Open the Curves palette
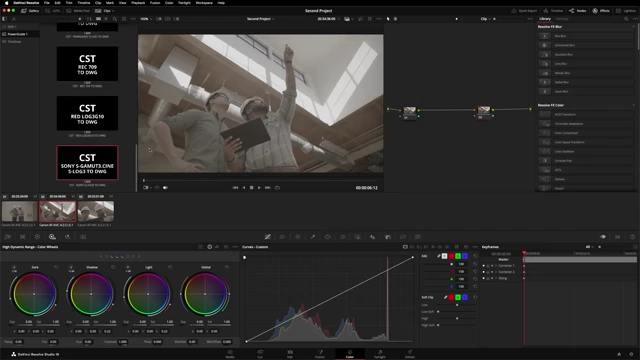The height and width of the screenshot is (360, 640). click(x=268, y=237)
